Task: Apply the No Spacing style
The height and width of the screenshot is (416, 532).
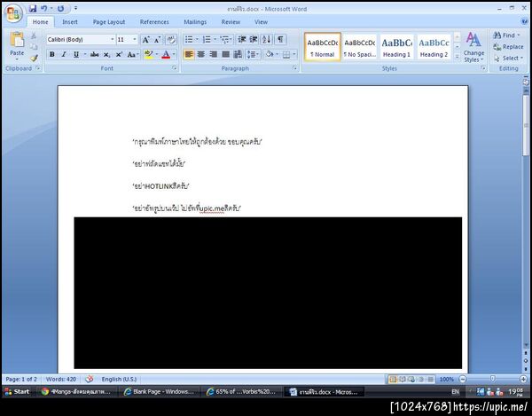Action: point(360,47)
